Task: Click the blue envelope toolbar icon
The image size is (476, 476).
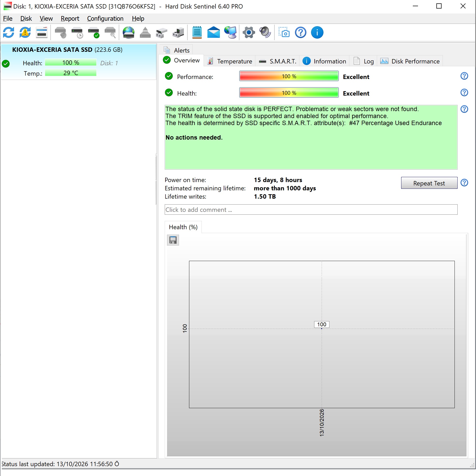Action: pyautogui.click(x=214, y=33)
